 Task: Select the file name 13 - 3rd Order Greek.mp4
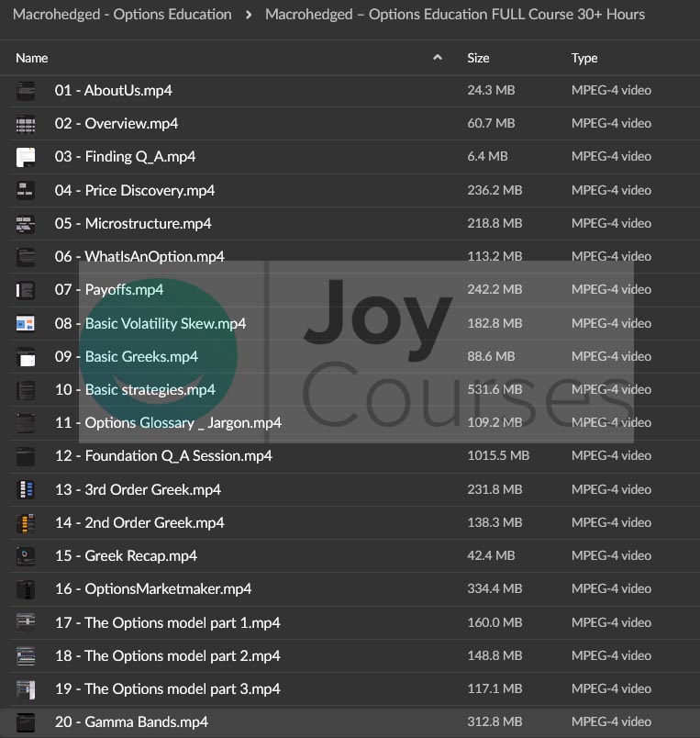138,489
